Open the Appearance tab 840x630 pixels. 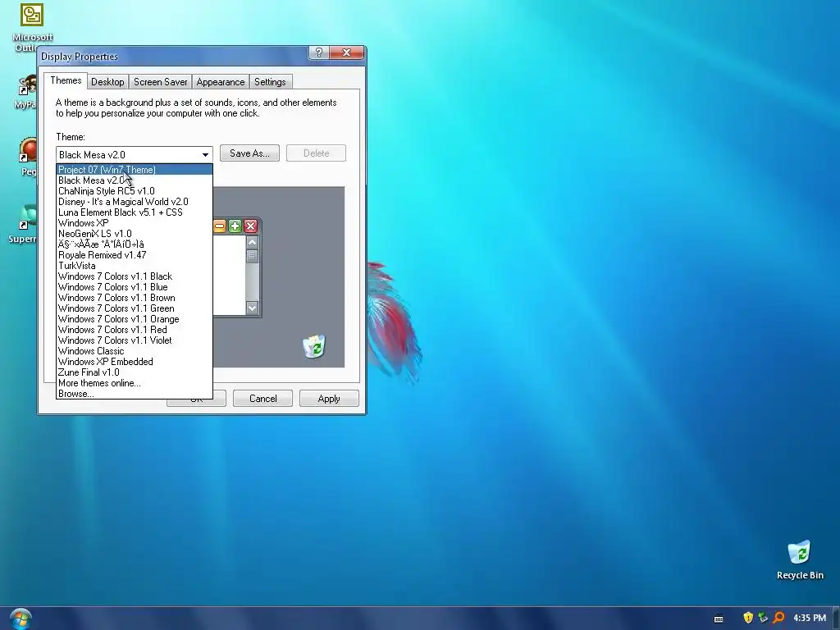click(x=220, y=82)
